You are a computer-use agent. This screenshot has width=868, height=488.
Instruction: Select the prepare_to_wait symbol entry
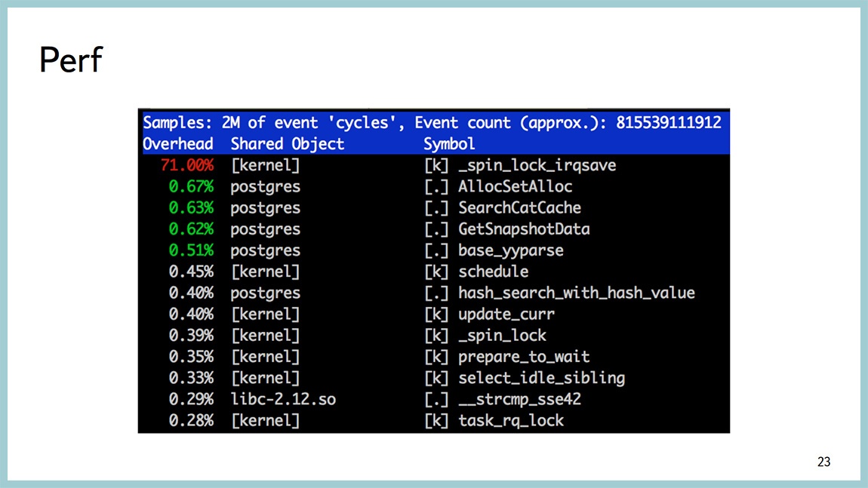tap(524, 356)
